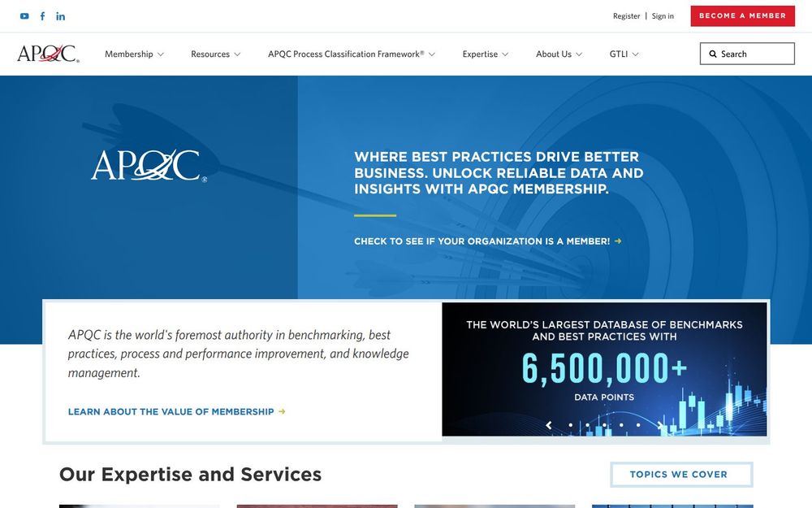Click the large white APQC hero logo
This screenshot has height=508, width=812.
point(149,166)
